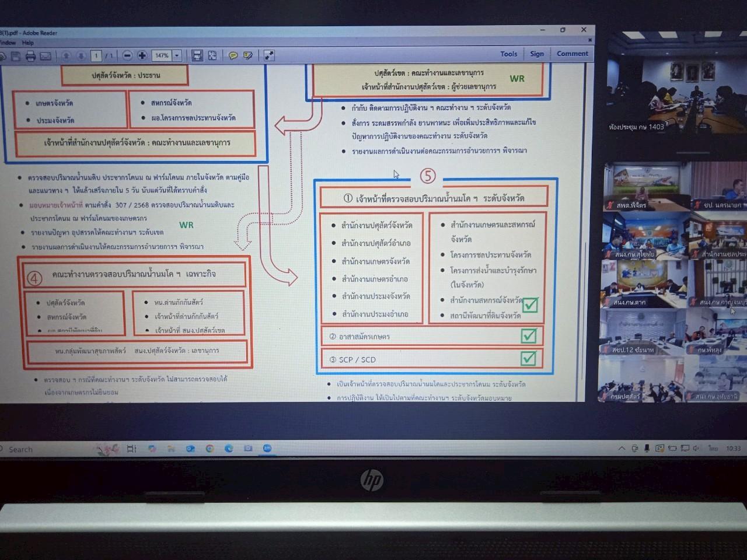This screenshot has width=747, height=560.
Task: Show hidden system tray icons chevron
Action: pyautogui.click(x=622, y=449)
